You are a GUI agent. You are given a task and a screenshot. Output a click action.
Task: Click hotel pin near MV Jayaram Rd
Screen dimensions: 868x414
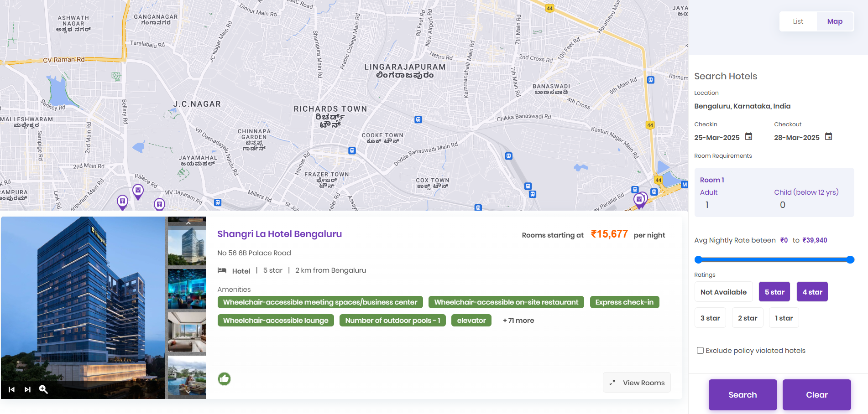pos(159,204)
